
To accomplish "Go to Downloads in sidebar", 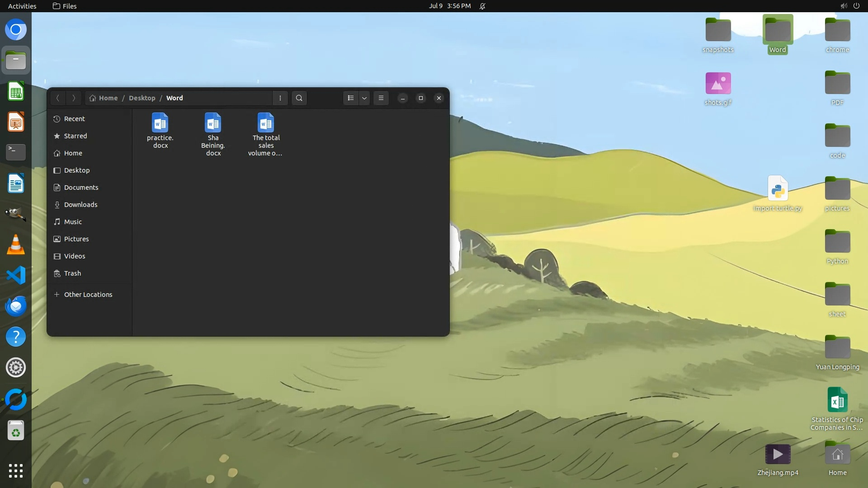I will [80, 205].
